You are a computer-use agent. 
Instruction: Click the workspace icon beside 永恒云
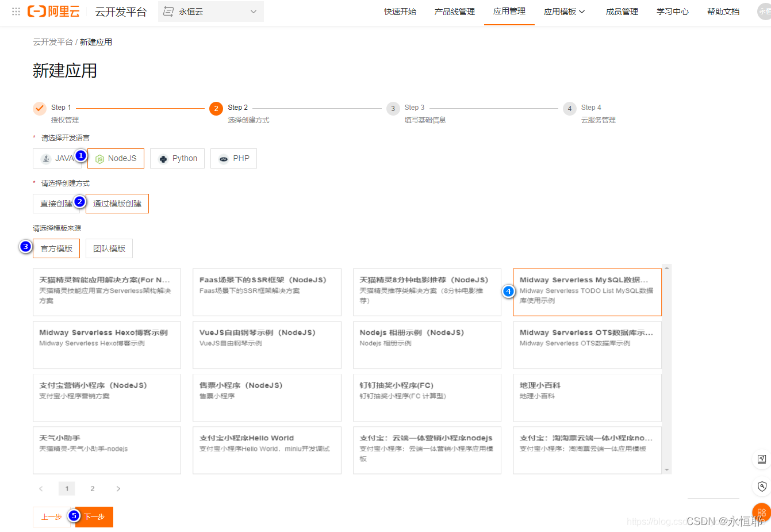168,12
